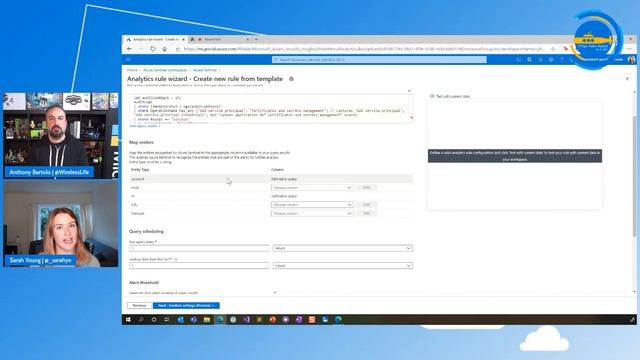Click the query editor scrollbar down arrow
The image size is (640, 360).
(411, 118)
